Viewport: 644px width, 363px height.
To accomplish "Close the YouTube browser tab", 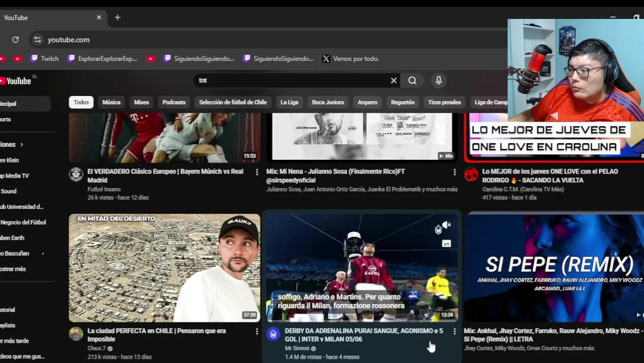I will click(x=99, y=17).
